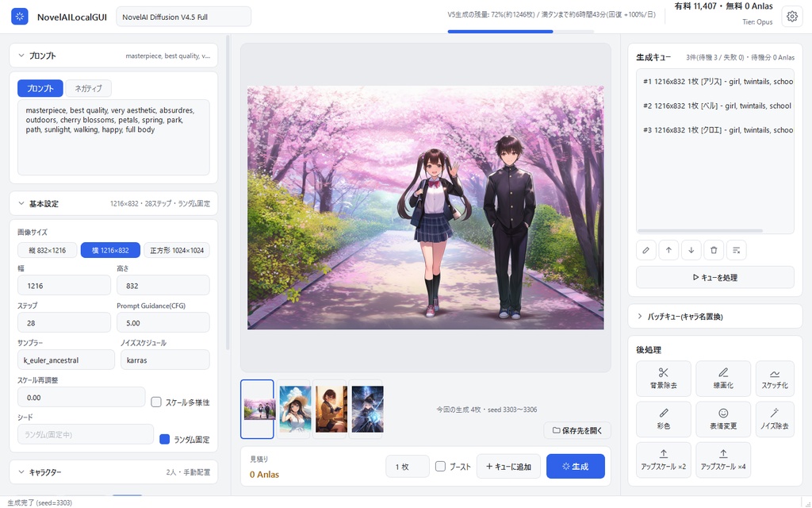
Task: Move queue item up with up arrow
Action: click(x=668, y=250)
